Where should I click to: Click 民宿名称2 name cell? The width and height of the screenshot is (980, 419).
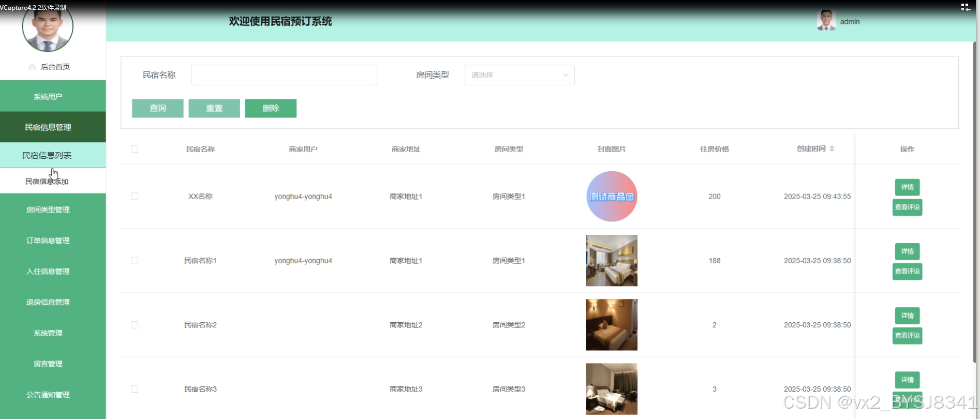[x=200, y=325]
